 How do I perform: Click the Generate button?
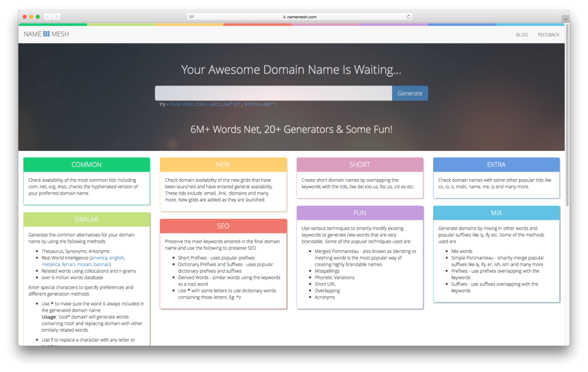410,93
